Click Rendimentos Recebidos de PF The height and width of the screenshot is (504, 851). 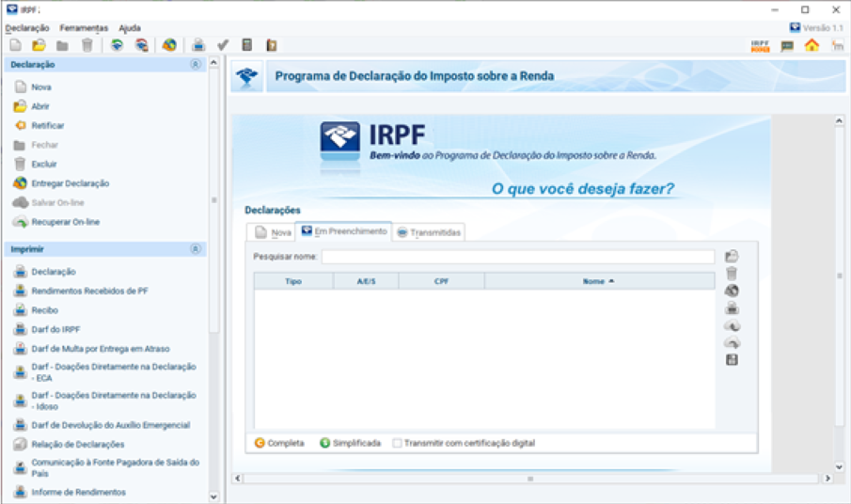(89, 291)
